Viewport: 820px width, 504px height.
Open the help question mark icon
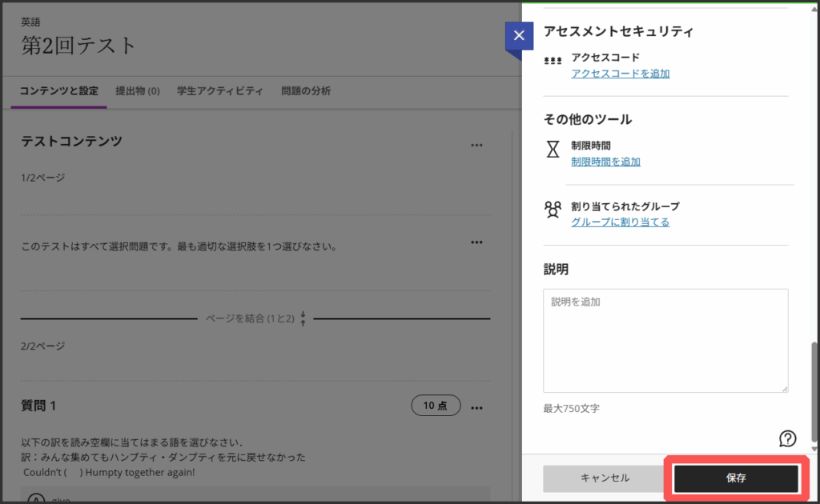click(787, 438)
